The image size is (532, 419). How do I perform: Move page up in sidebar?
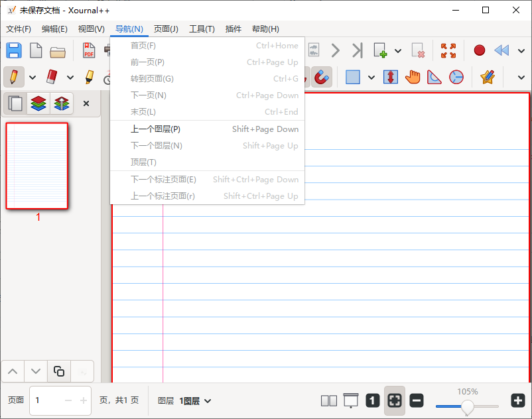click(13, 371)
